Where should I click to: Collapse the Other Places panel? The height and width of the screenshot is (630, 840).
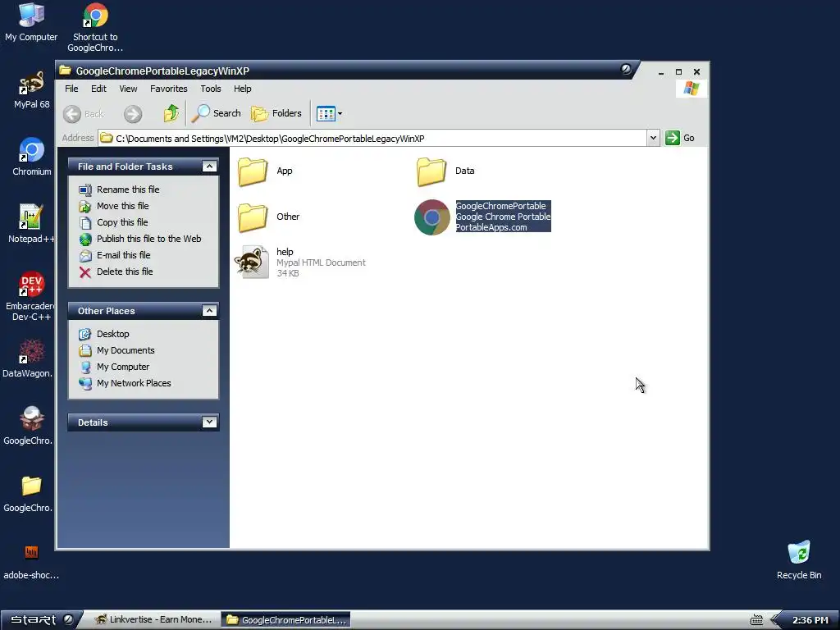pos(209,311)
